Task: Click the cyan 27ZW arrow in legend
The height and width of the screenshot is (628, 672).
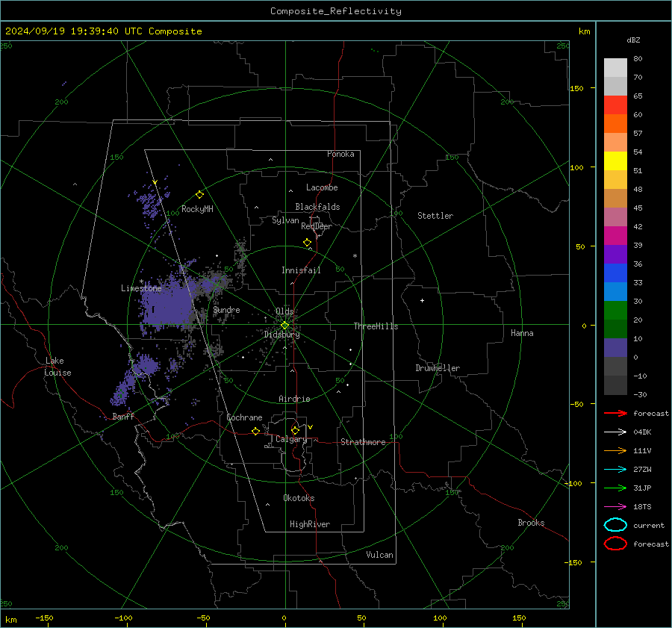Action: (x=615, y=470)
